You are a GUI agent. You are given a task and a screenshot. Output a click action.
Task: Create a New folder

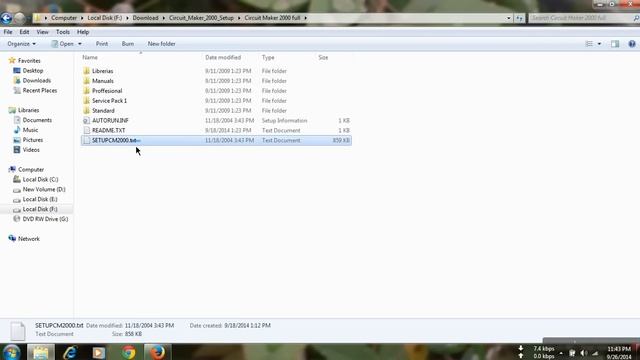tap(162, 44)
